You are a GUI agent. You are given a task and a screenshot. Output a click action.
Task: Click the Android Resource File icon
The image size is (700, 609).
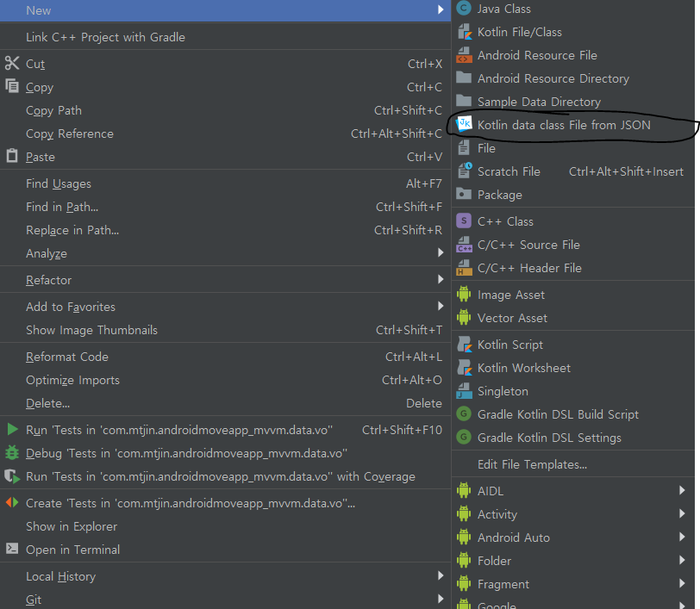(x=464, y=55)
